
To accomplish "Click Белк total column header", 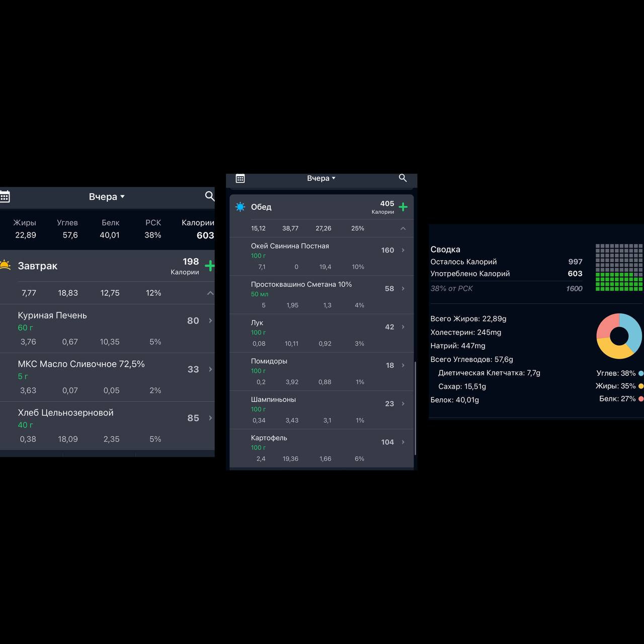I will pyautogui.click(x=110, y=223).
